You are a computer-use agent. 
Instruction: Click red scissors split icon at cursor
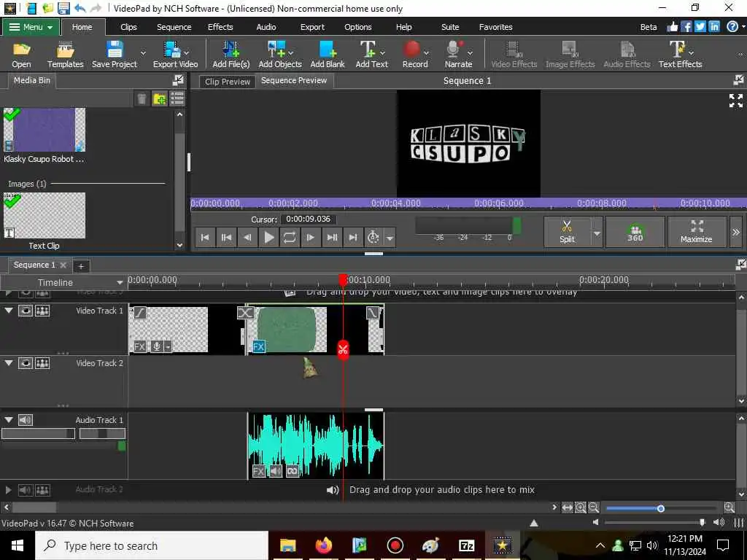(343, 349)
